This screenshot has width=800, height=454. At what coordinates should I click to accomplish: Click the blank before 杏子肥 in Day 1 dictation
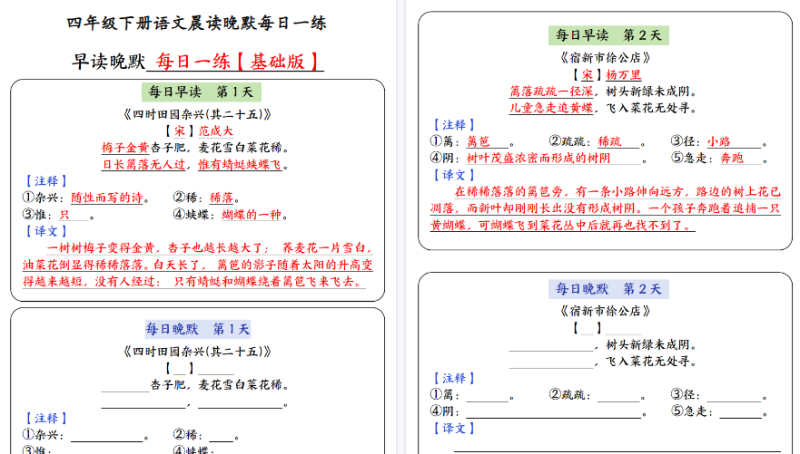pyautogui.click(x=125, y=386)
